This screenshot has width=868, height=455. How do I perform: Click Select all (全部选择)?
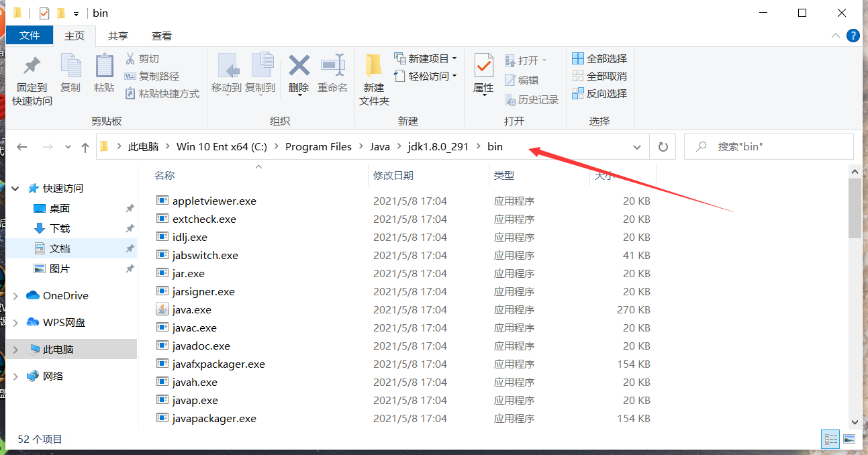[x=599, y=59]
